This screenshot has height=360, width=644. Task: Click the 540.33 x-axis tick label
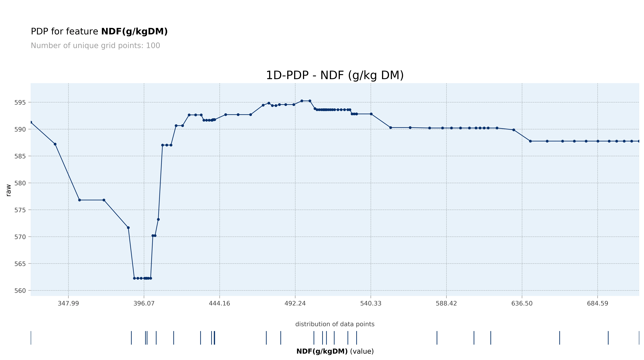[x=371, y=303]
